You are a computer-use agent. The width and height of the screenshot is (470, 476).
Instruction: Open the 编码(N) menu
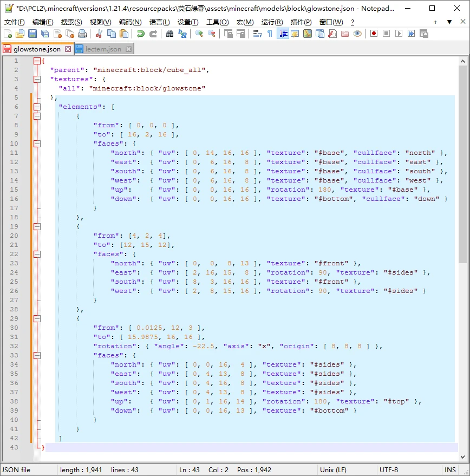point(130,22)
